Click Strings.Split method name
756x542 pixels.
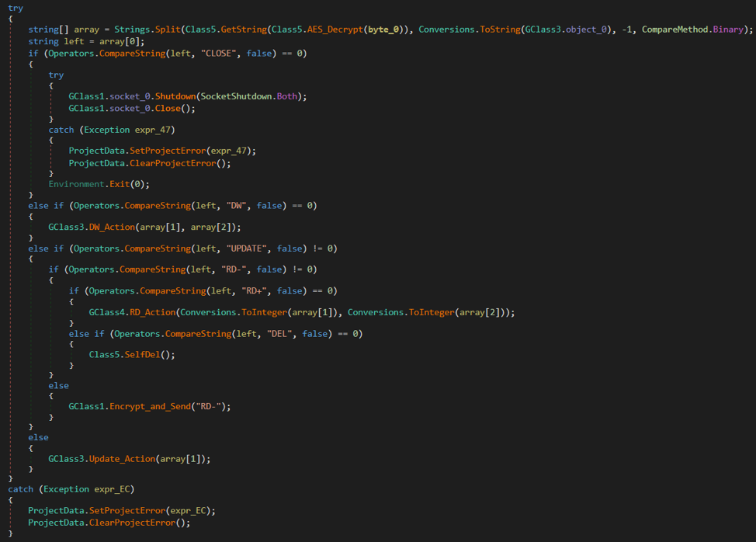pos(147,30)
